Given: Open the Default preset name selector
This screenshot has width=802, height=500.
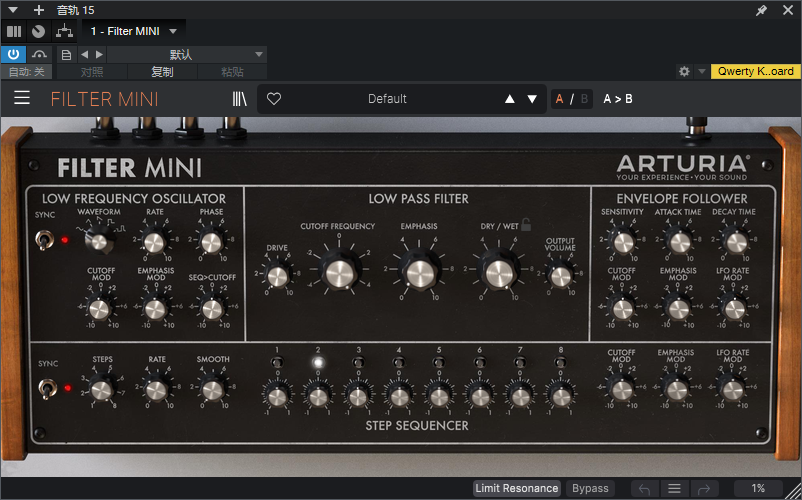Looking at the screenshot, I should click(x=387, y=99).
